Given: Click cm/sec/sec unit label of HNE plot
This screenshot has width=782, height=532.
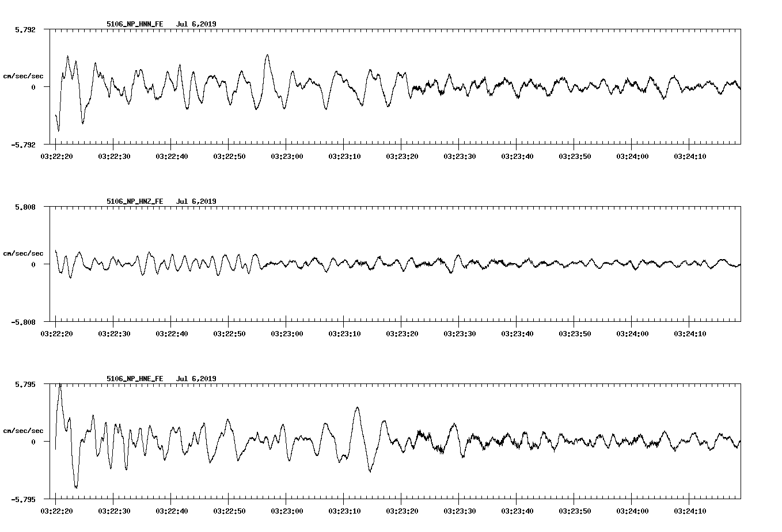Looking at the screenshot, I should 23,431.
